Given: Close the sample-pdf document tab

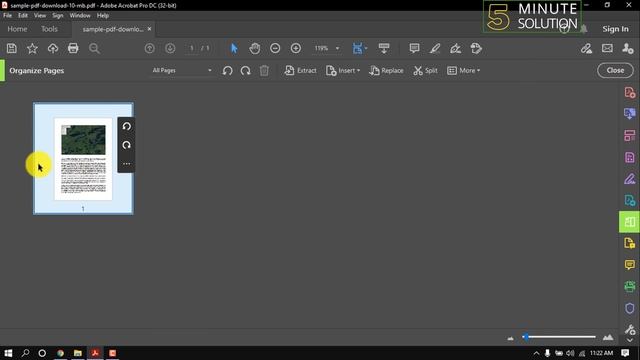Looking at the screenshot, I should click(x=149, y=29).
